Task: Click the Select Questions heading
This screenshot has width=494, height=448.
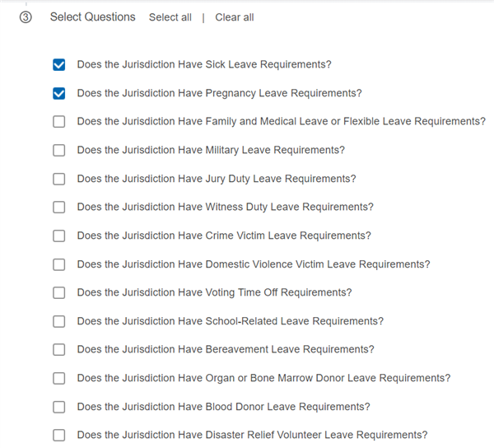Action: (92, 17)
